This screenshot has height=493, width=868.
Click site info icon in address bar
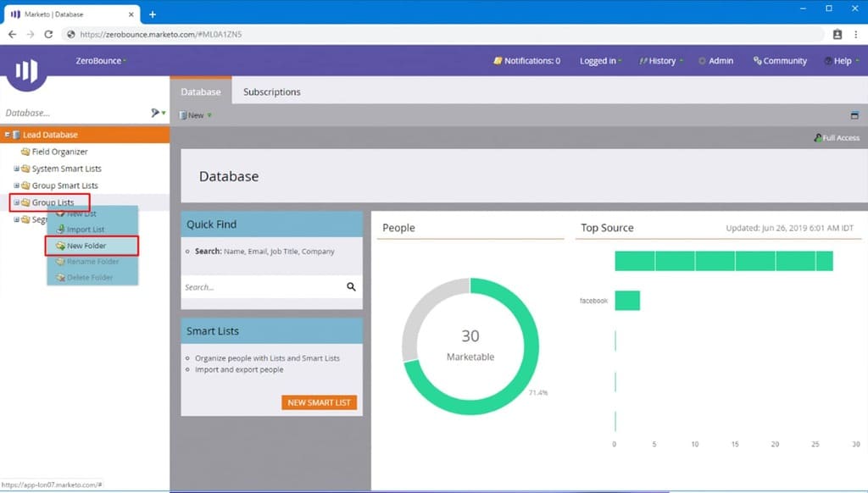pyautogui.click(x=70, y=34)
